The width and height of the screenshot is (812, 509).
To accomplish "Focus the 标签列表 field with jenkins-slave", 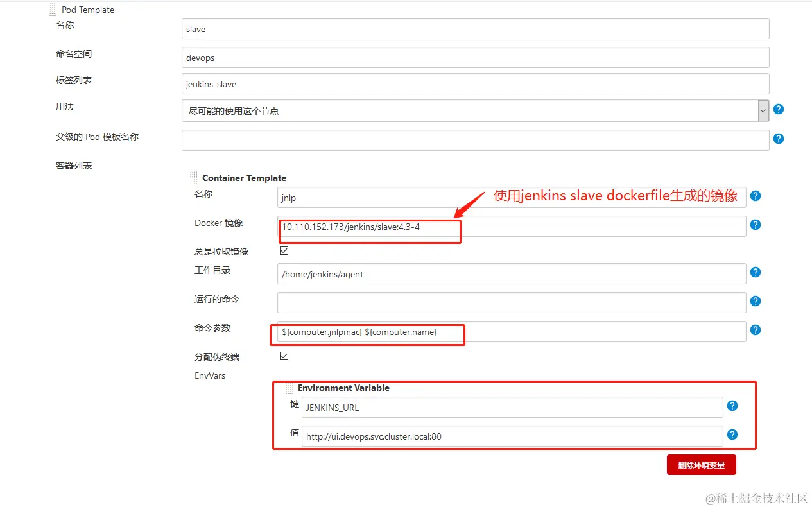I will coord(475,83).
